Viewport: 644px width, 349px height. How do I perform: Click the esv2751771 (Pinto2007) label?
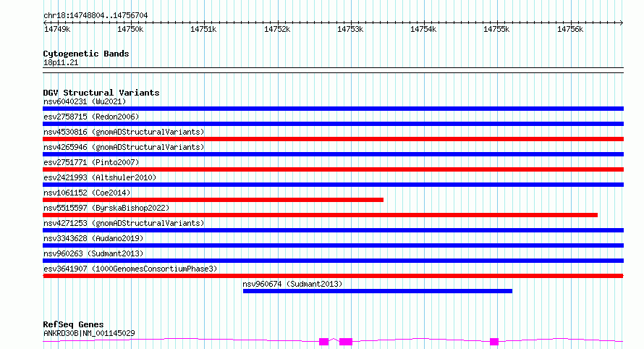pyautogui.click(x=91, y=162)
